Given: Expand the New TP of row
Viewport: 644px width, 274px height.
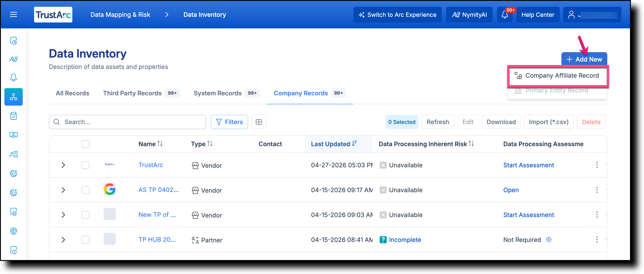Looking at the screenshot, I should coord(63,215).
